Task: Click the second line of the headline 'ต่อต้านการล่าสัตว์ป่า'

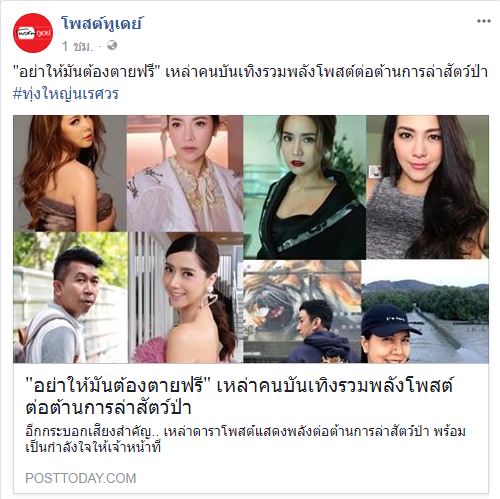Action: click(x=109, y=407)
